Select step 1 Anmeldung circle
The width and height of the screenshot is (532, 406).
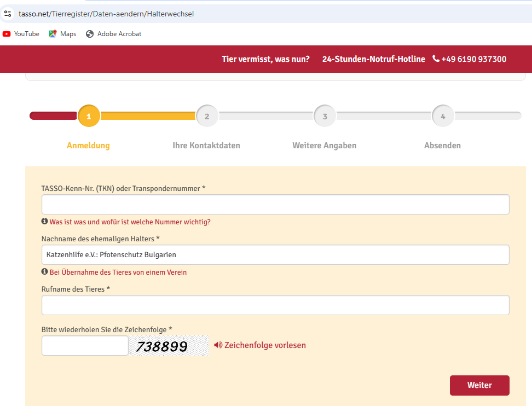pos(89,116)
